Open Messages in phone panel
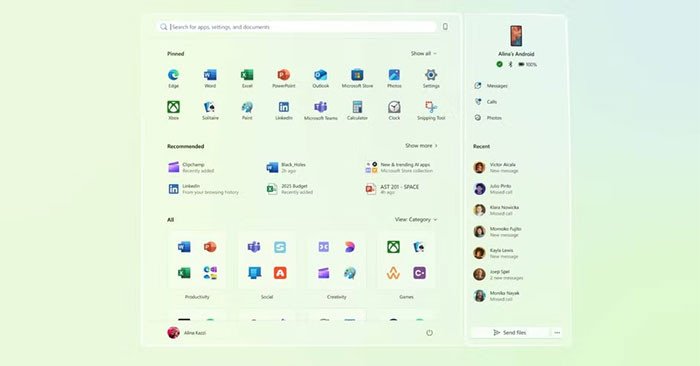 coord(492,86)
